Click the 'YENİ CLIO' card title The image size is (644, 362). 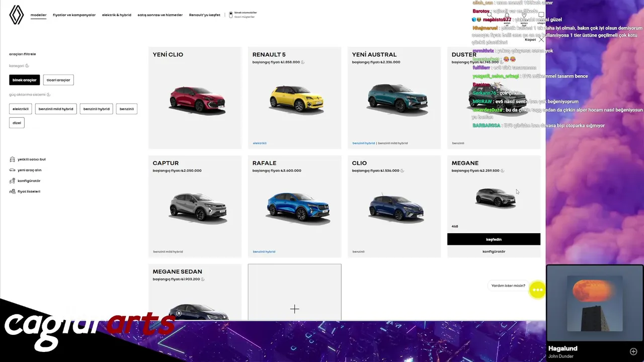click(168, 54)
